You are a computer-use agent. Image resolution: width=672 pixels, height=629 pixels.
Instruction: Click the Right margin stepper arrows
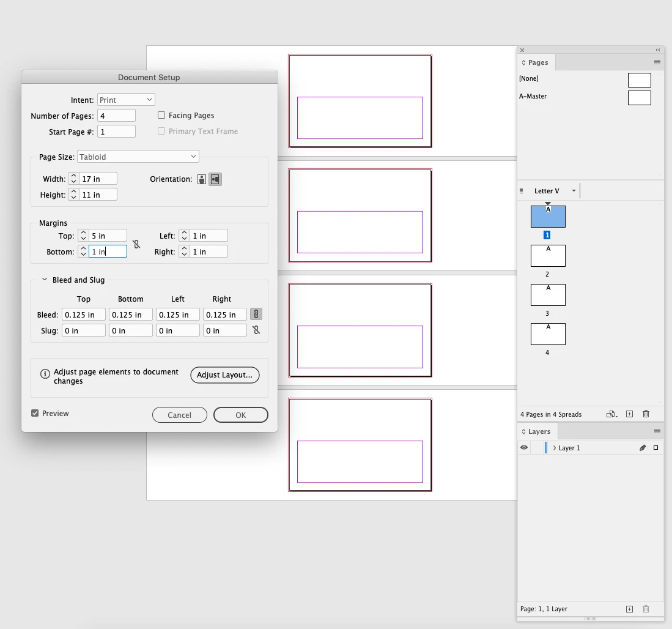184,251
